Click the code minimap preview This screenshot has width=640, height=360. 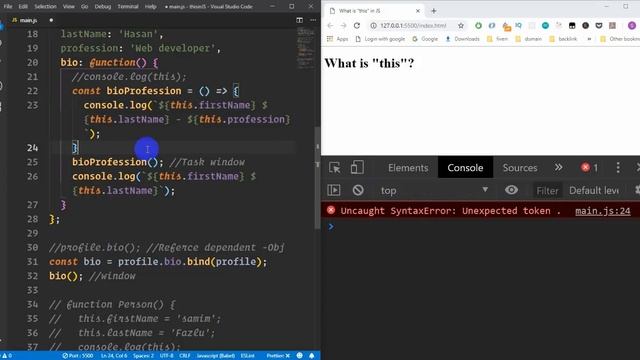pos(305,47)
